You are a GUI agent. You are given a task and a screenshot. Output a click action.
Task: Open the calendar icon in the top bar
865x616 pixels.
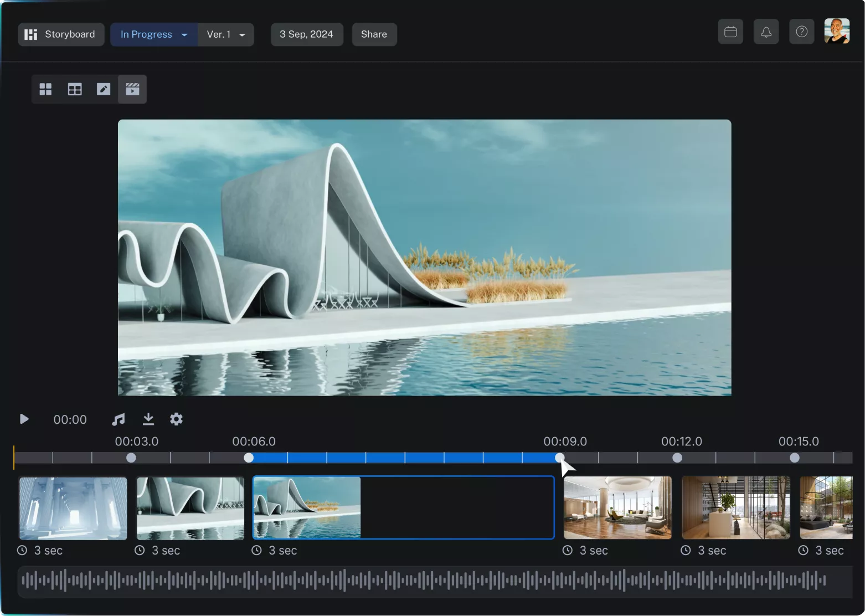click(x=730, y=32)
